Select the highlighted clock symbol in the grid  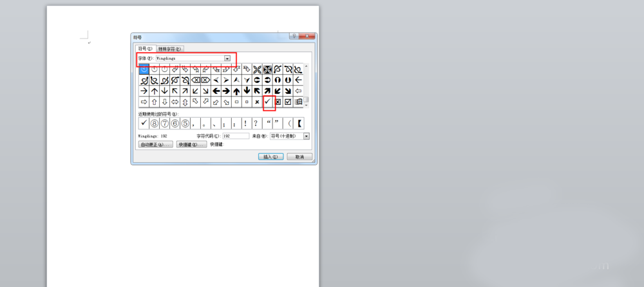(144, 69)
